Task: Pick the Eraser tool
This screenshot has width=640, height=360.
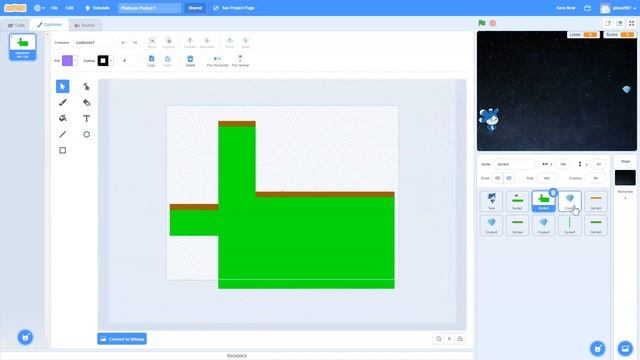Action: coord(87,102)
